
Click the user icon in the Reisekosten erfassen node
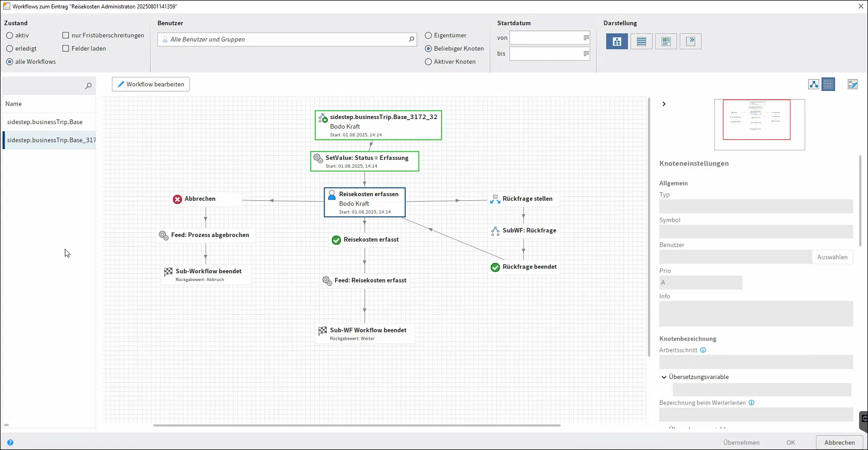pos(332,195)
